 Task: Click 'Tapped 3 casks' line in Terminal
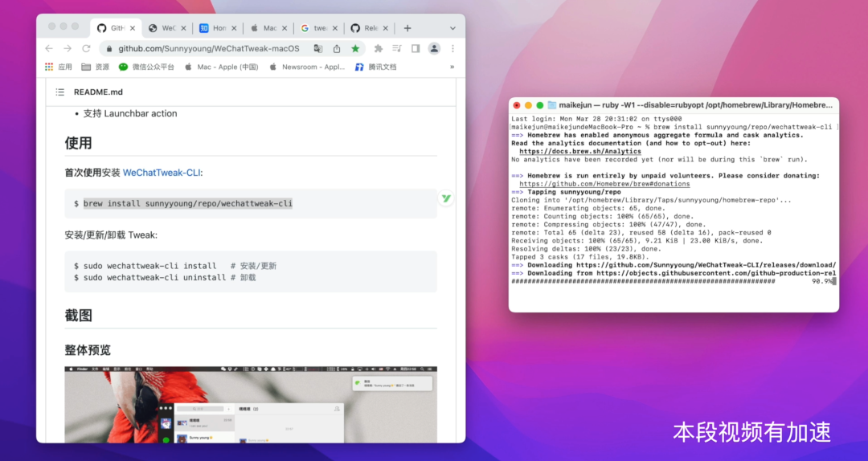[x=580, y=257]
